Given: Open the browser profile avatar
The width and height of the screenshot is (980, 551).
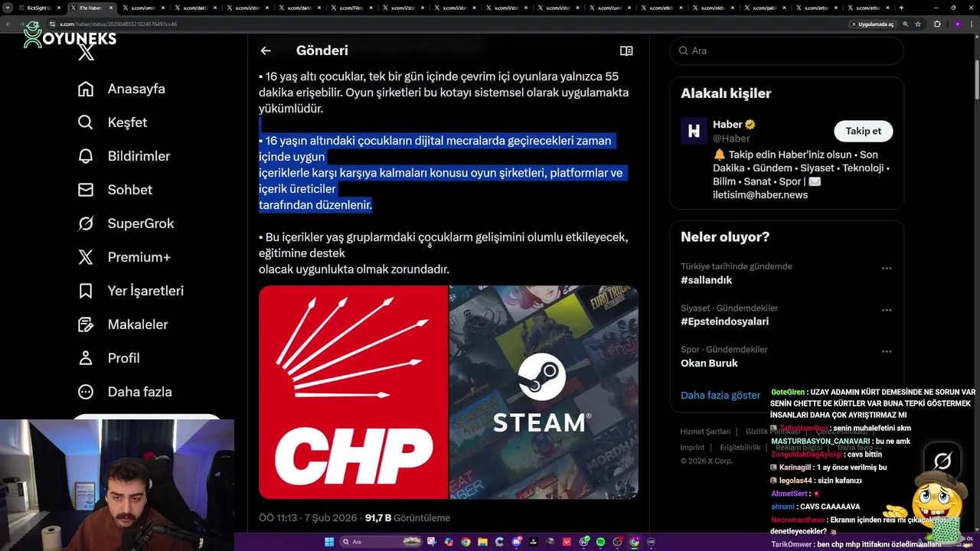Looking at the screenshot, I should pyautogui.click(x=958, y=24).
